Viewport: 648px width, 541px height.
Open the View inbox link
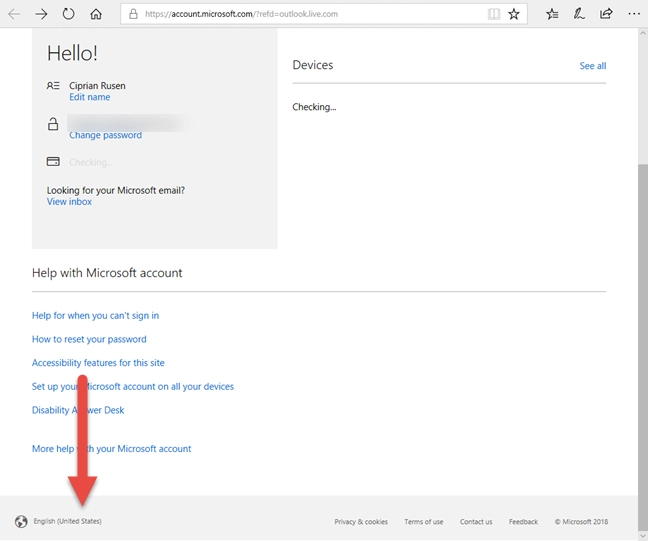69,202
